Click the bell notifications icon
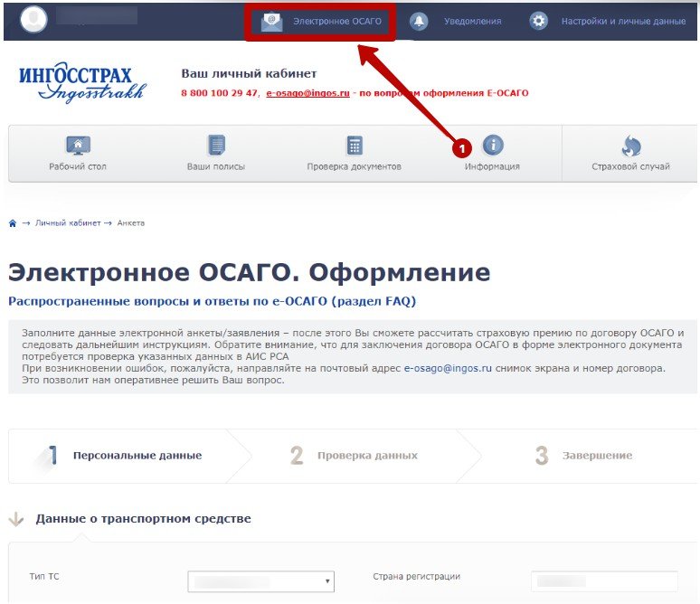 [419, 22]
